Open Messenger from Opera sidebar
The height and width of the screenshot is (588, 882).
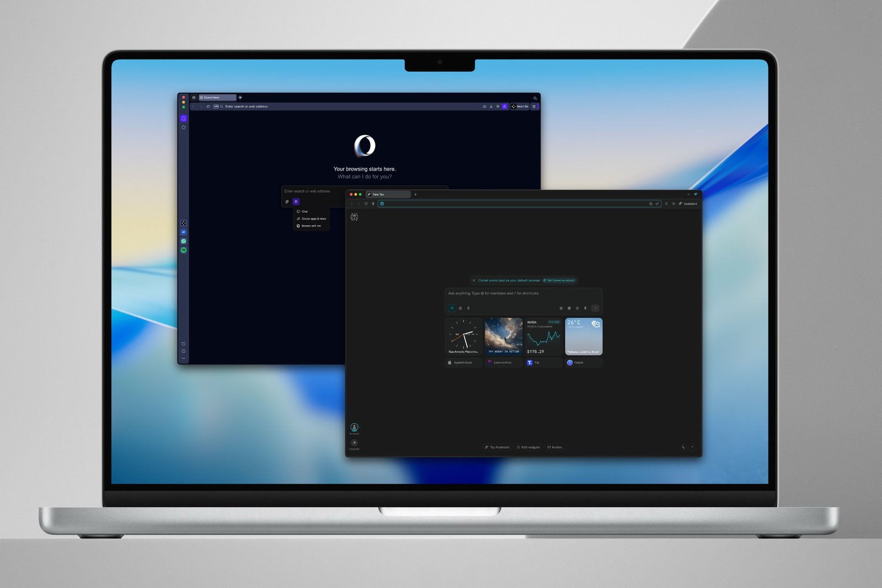[x=184, y=232]
